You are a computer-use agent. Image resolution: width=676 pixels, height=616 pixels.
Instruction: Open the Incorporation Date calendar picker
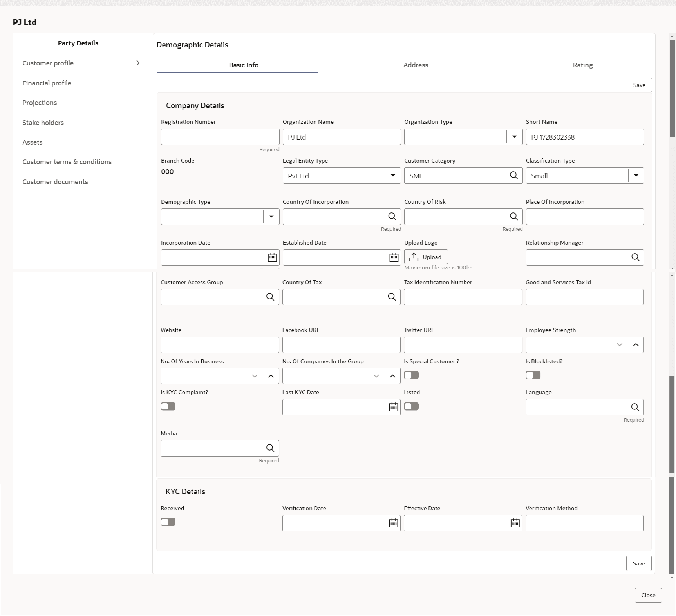[272, 257]
